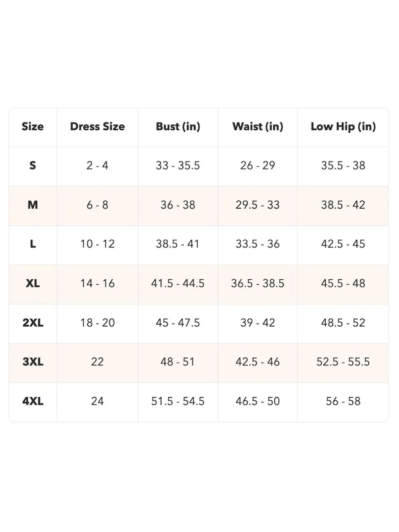399x532 pixels.
Task: Click the L size row label
Action: coord(33,244)
